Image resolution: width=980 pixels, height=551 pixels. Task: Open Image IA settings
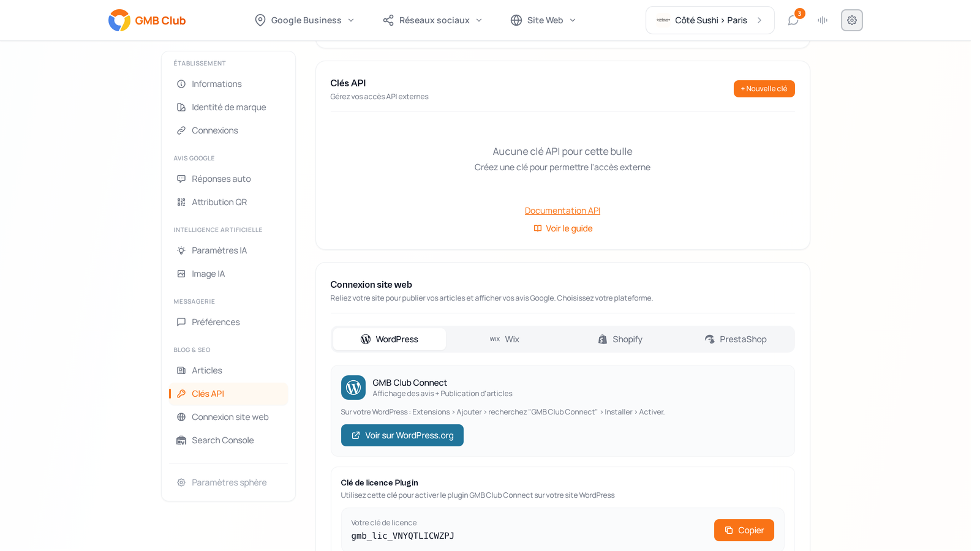(x=228, y=274)
